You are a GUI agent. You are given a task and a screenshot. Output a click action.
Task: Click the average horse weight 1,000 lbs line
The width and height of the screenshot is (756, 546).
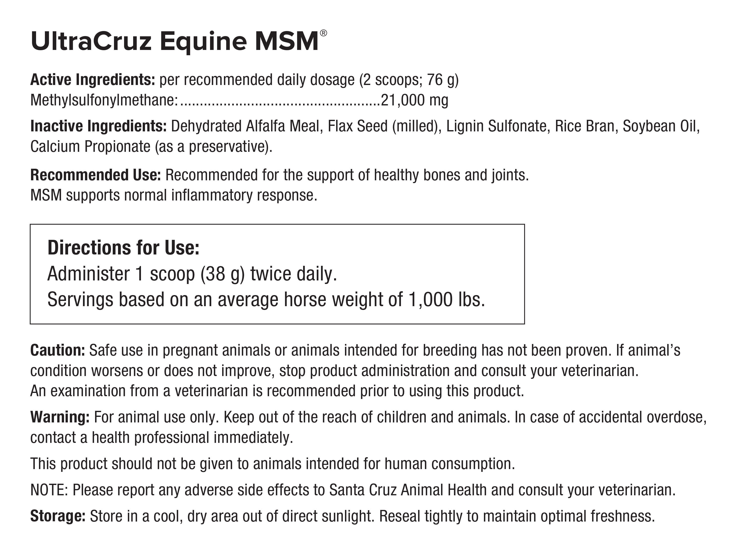(x=266, y=299)
